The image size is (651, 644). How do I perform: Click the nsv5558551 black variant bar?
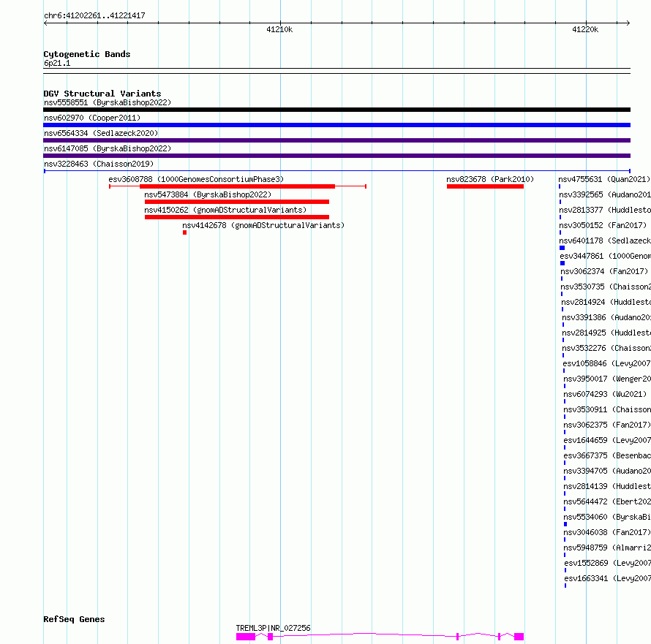coord(336,110)
